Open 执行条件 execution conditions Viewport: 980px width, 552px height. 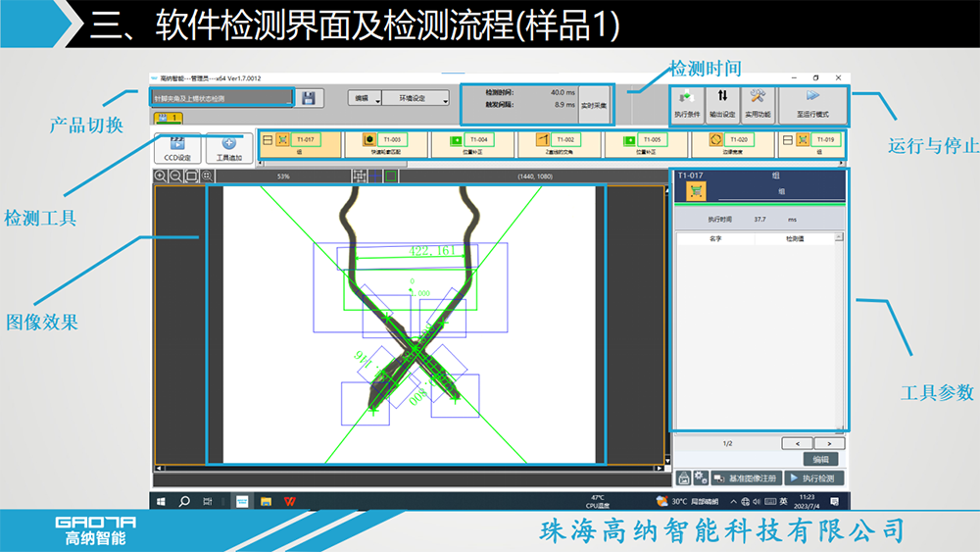[687, 104]
